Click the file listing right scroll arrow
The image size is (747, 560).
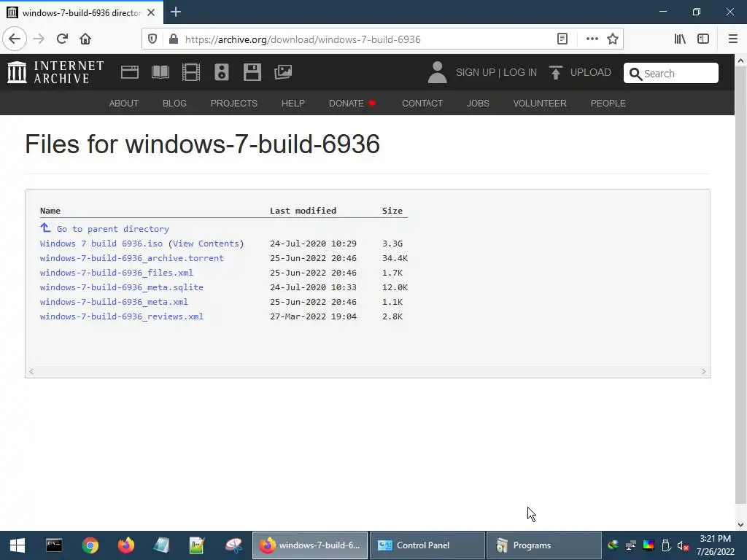pyautogui.click(x=704, y=371)
